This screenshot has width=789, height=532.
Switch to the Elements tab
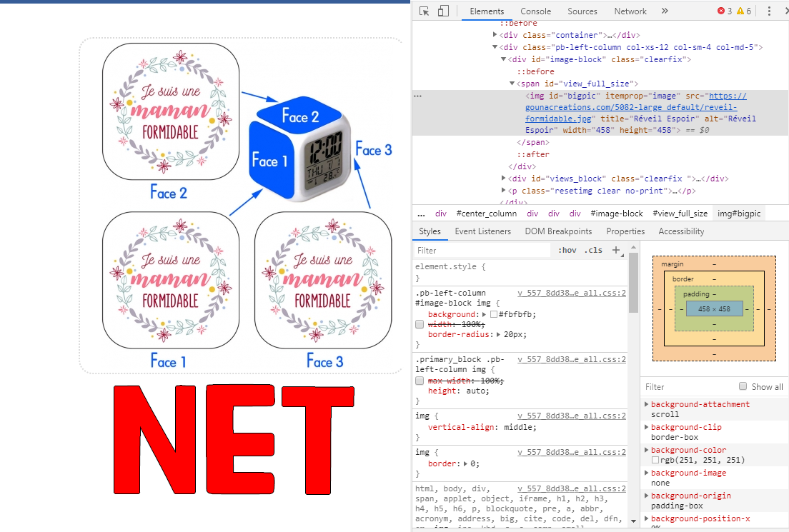[x=487, y=11]
